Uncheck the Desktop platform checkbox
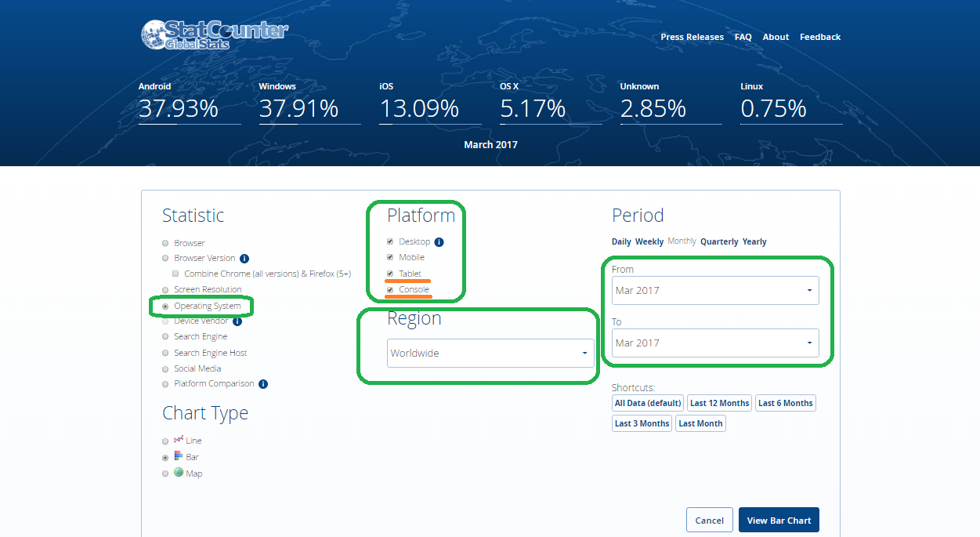Image resolution: width=980 pixels, height=537 pixels. (390, 241)
